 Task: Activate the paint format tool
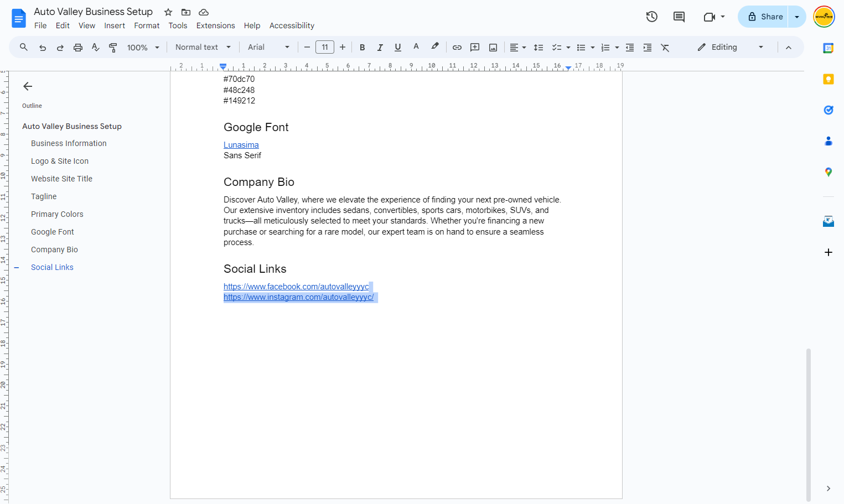(x=113, y=48)
